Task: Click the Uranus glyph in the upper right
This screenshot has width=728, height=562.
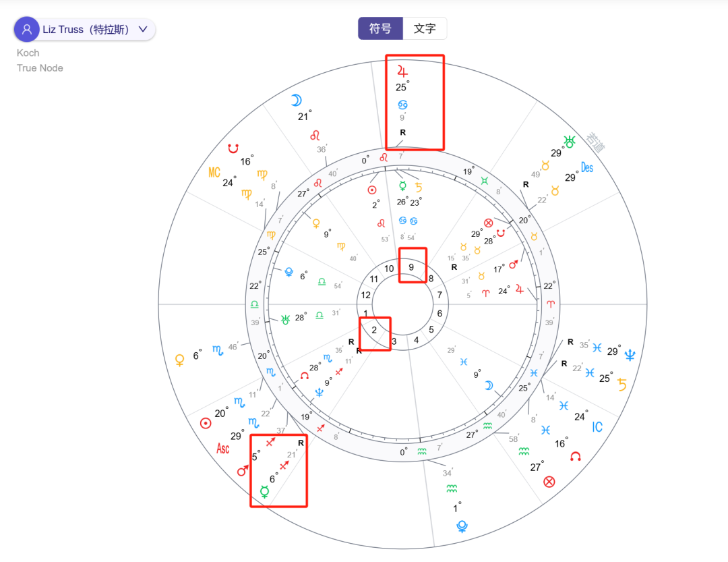Action: click(570, 141)
